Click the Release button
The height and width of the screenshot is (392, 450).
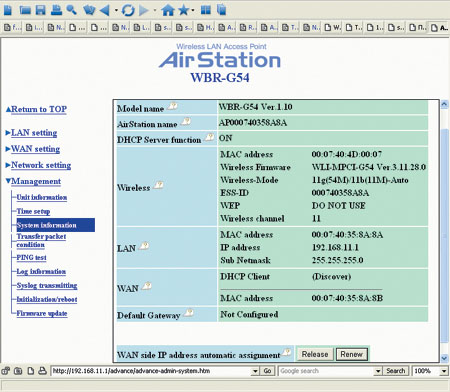[315, 354]
